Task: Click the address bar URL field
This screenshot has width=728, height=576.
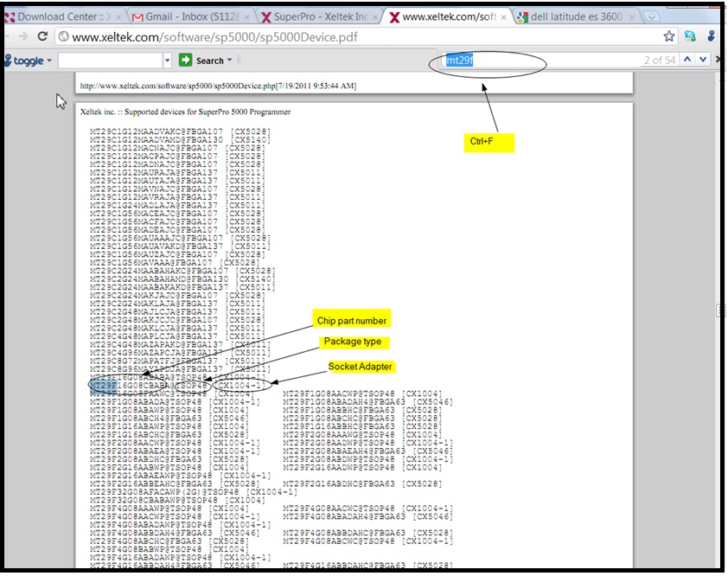Action: (x=346, y=36)
